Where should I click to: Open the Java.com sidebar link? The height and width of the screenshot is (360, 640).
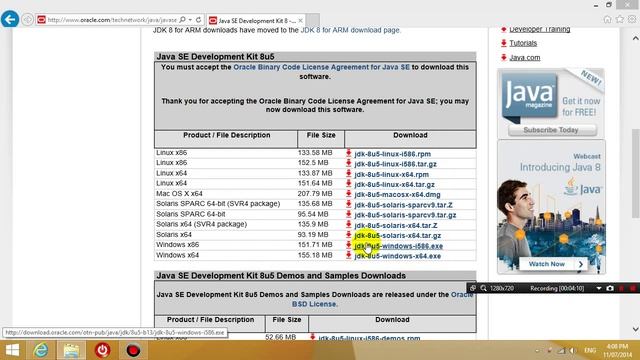[x=524, y=58]
